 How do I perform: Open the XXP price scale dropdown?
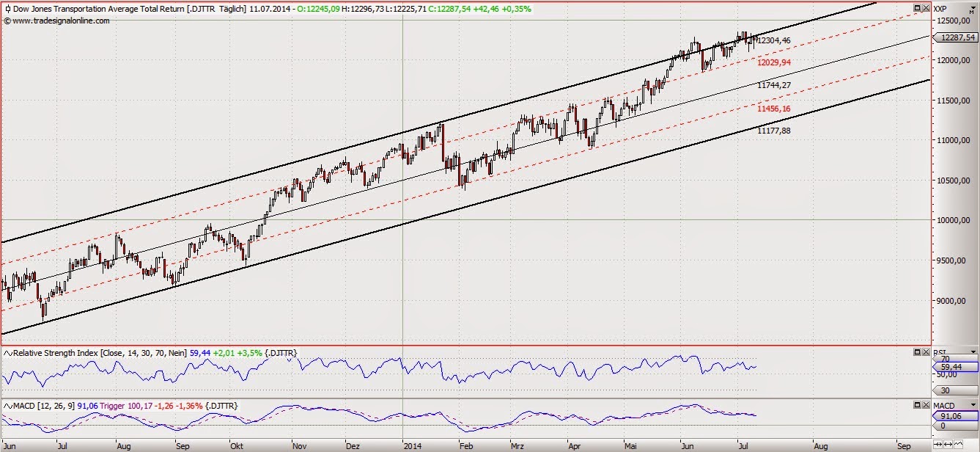(x=973, y=8)
